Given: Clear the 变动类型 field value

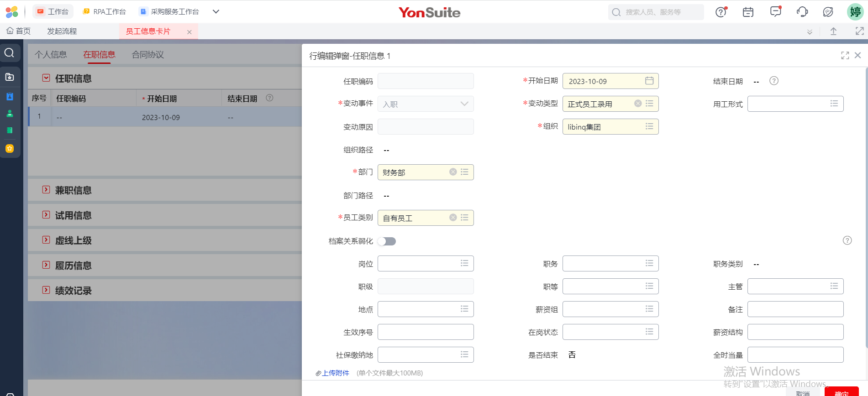Looking at the screenshot, I should click(x=638, y=104).
